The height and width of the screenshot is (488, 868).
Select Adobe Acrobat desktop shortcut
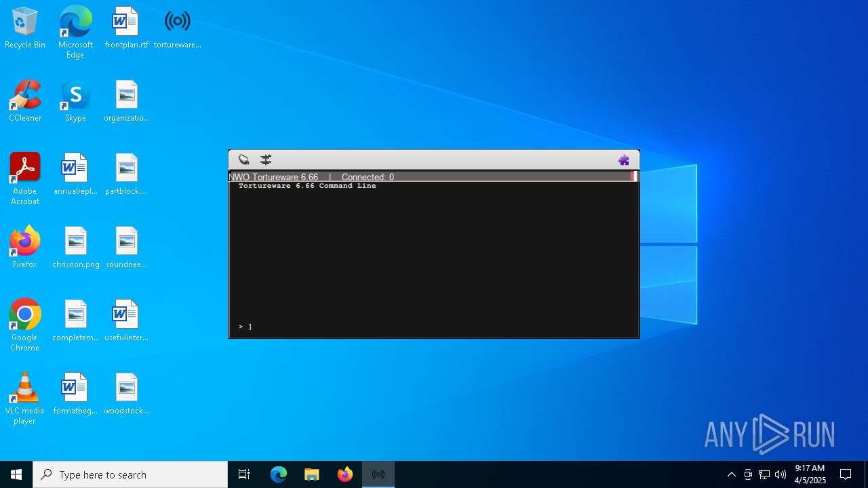click(x=25, y=179)
